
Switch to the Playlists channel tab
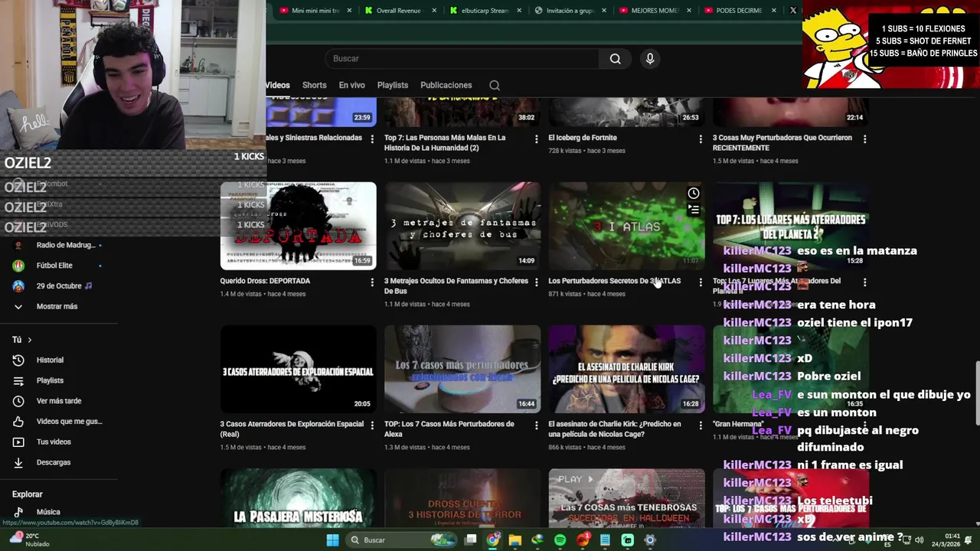tap(392, 86)
